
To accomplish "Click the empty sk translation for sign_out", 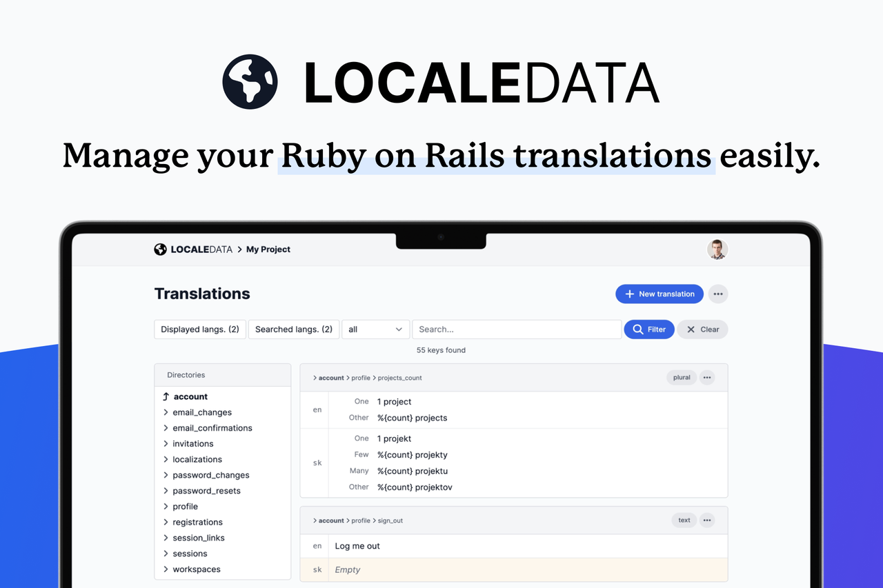I will pos(347,569).
